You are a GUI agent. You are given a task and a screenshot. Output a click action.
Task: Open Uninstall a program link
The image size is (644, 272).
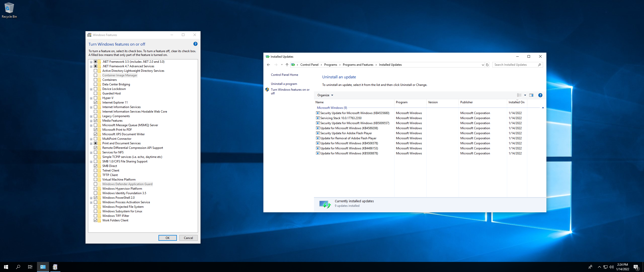[284, 84]
